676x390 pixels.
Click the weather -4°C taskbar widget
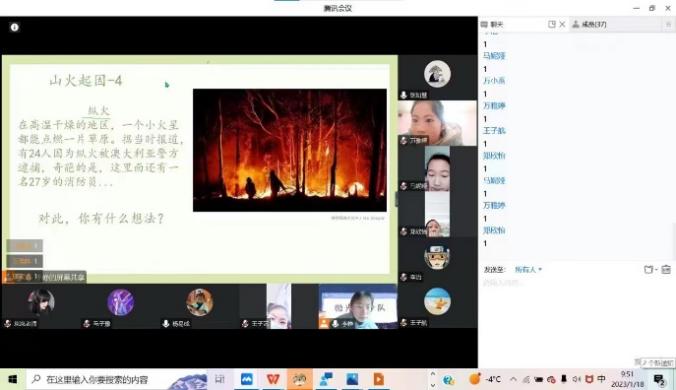(485, 379)
